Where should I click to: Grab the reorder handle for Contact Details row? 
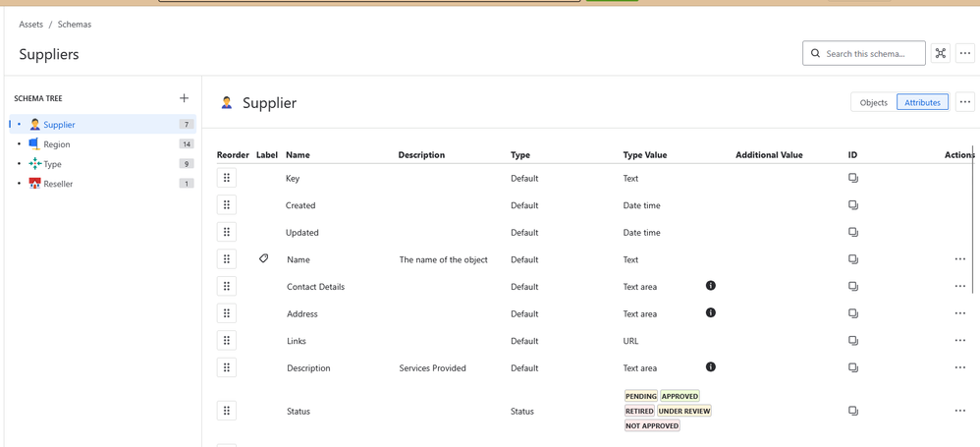click(x=226, y=286)
